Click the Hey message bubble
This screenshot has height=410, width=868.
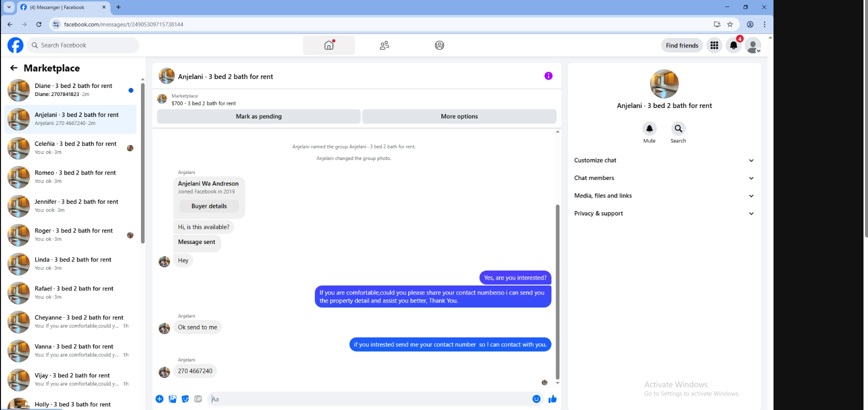[x=183, y=260]
